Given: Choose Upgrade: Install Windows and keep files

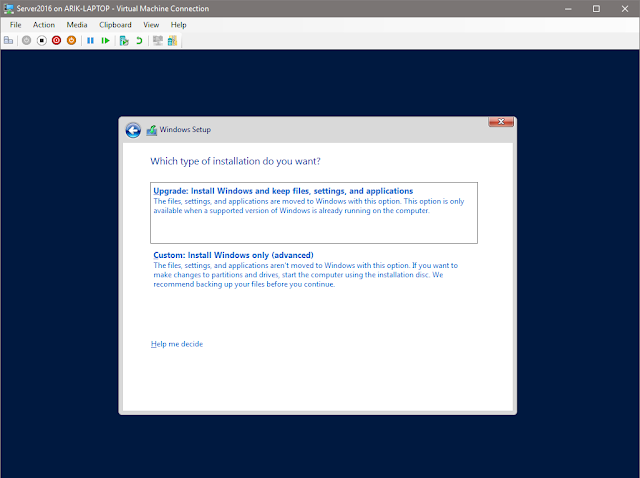Looking at the screenshot, I should pos(314,213).
